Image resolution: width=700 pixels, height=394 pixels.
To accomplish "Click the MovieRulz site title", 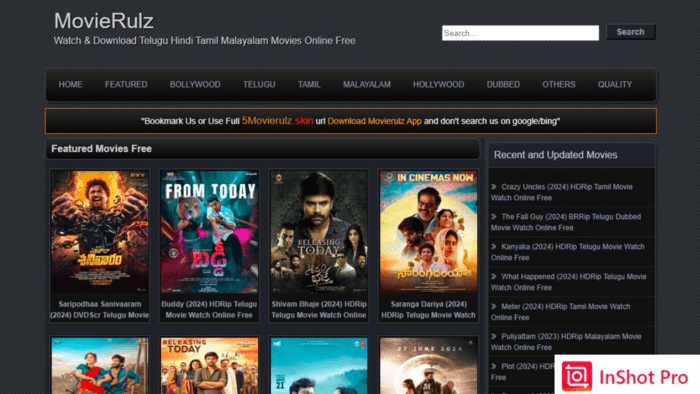I will point(104,21).
